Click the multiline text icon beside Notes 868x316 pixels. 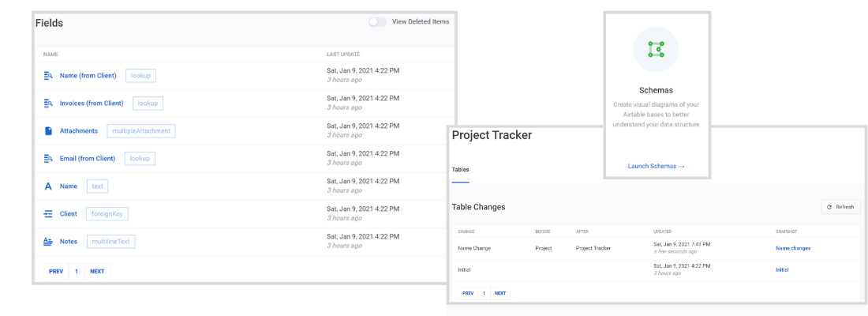(48, 242)
